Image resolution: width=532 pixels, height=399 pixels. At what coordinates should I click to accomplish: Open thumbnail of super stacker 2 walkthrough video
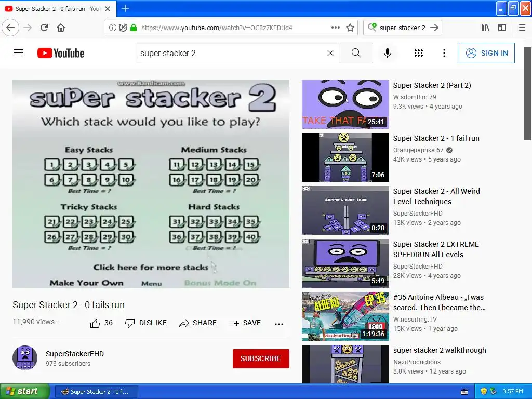(x=345, y=364)
